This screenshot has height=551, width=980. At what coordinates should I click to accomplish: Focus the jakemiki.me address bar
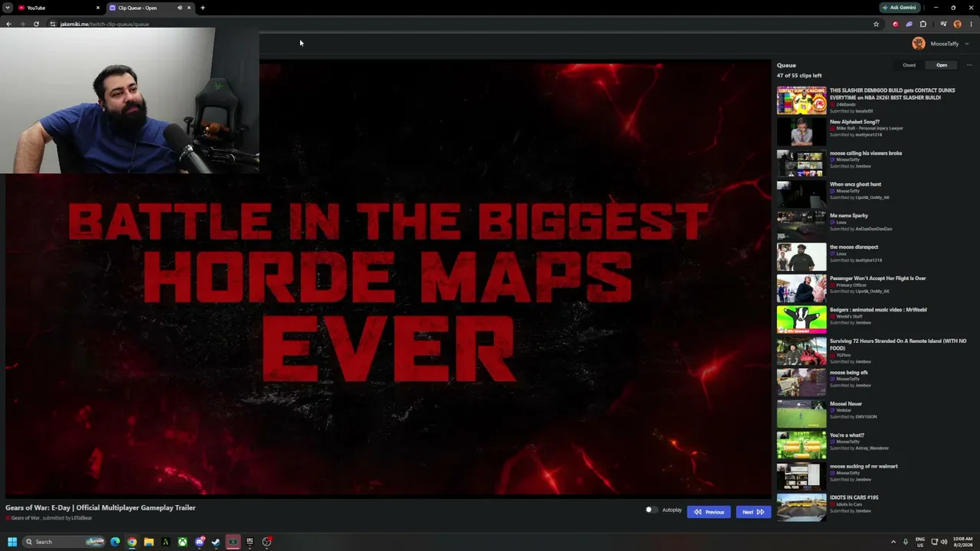459,24
